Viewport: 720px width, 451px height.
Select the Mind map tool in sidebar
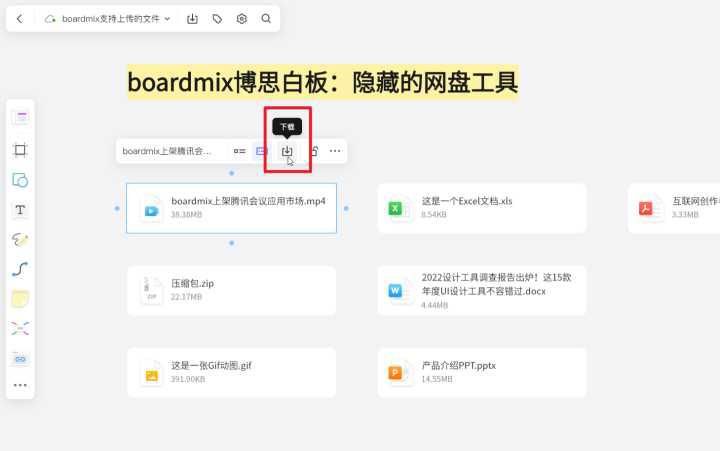(x=20, y=329)
